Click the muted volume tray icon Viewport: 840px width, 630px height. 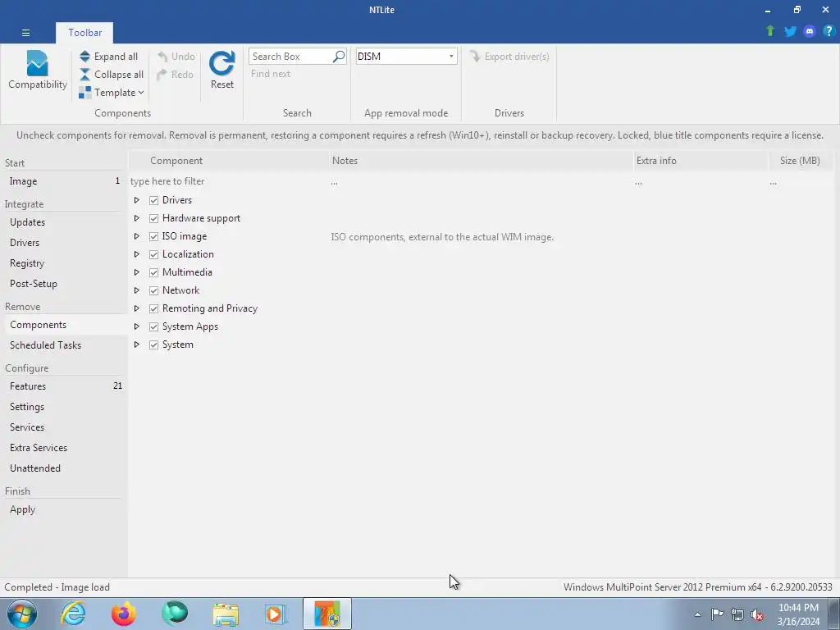(757, 614)
